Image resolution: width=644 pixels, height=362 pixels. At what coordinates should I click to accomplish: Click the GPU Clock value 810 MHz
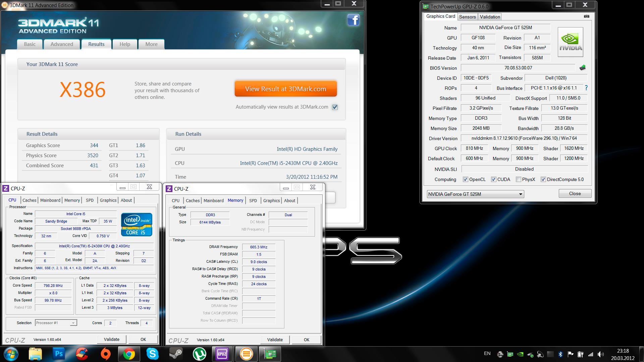(x=474, y=148)
